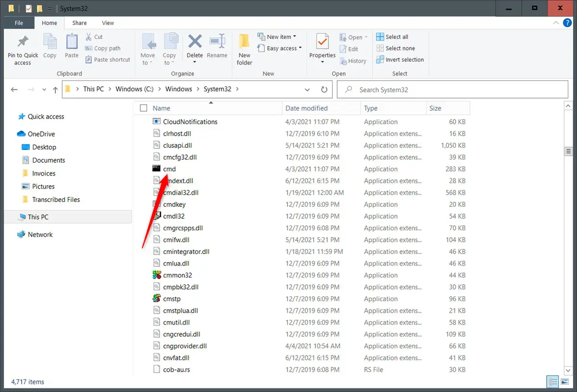Viewport: 577px width, 392px height.
Task: Click scrollbar down arrow in file list
Action: [x=568, y=370]
